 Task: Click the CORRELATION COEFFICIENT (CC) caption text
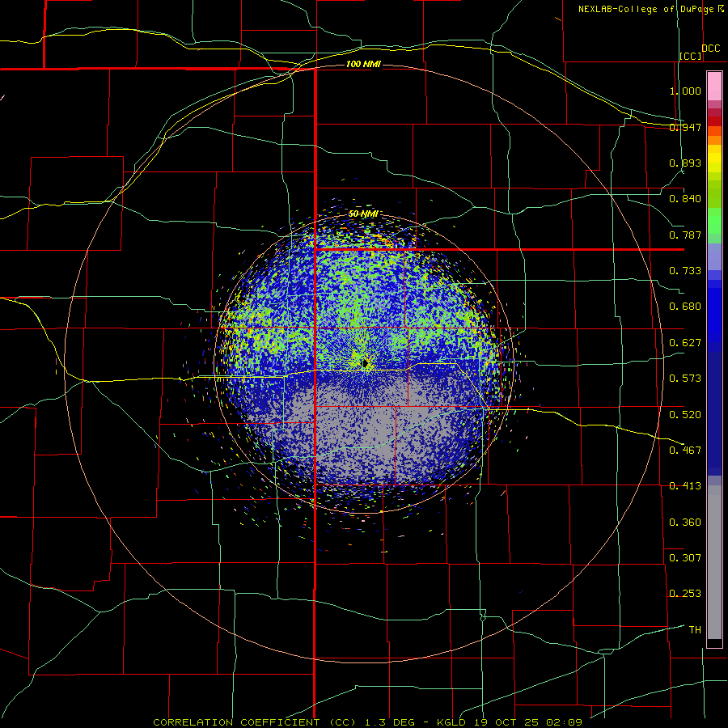click(x=255, y=722)
